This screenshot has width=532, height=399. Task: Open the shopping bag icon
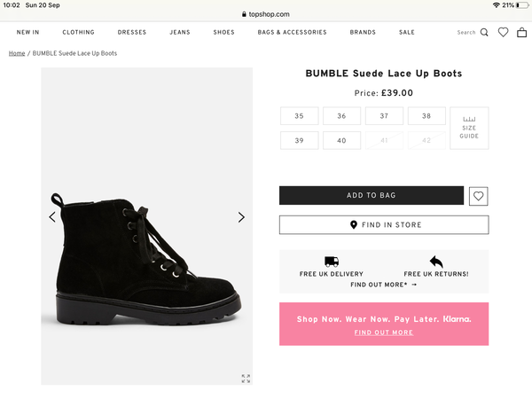[522, 32]
